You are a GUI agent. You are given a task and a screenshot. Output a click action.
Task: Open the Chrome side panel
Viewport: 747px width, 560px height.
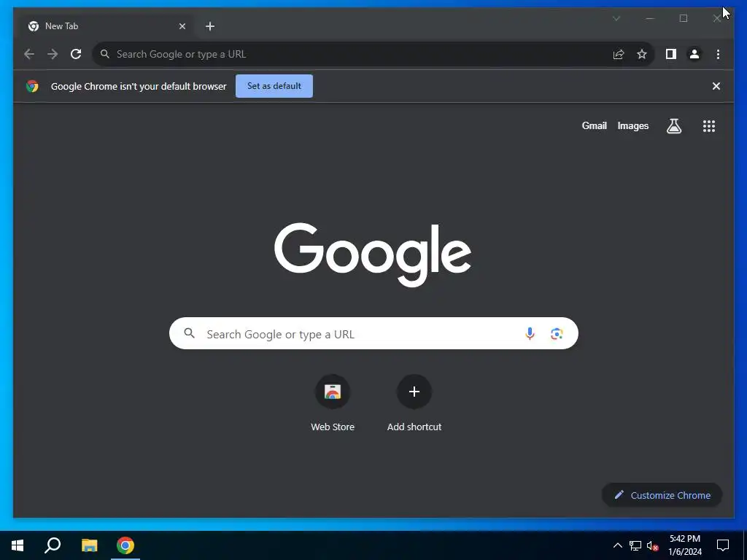(671, 54)
